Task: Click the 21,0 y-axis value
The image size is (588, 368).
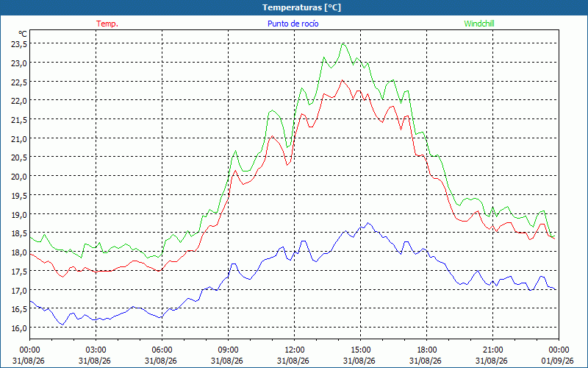Action: (19, 139)
